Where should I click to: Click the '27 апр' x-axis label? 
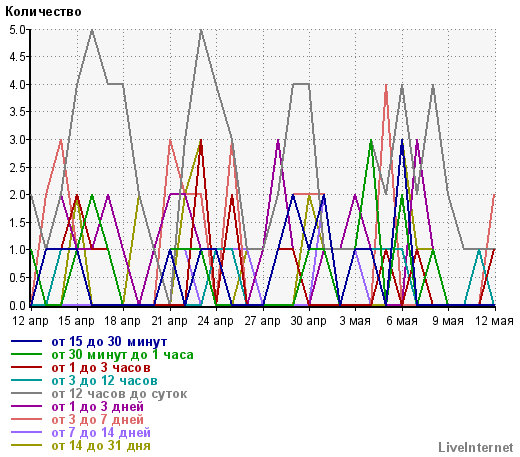point(262,321)
